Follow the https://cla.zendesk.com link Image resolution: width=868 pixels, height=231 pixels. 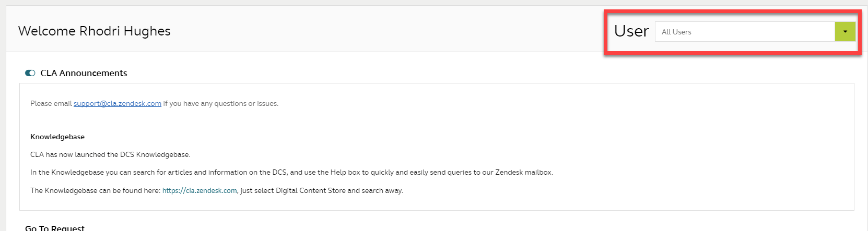200,191
